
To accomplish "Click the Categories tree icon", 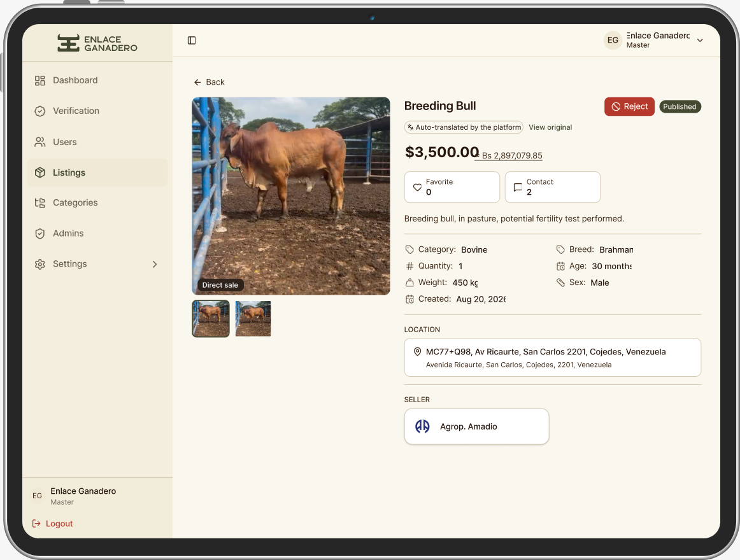I will pyautogui.click(x=40, y=203).
